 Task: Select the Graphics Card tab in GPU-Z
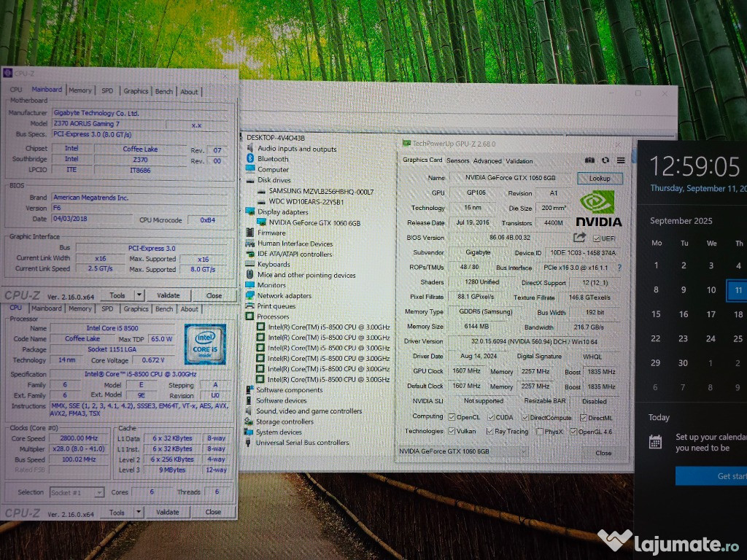click(x=422, y=160)
